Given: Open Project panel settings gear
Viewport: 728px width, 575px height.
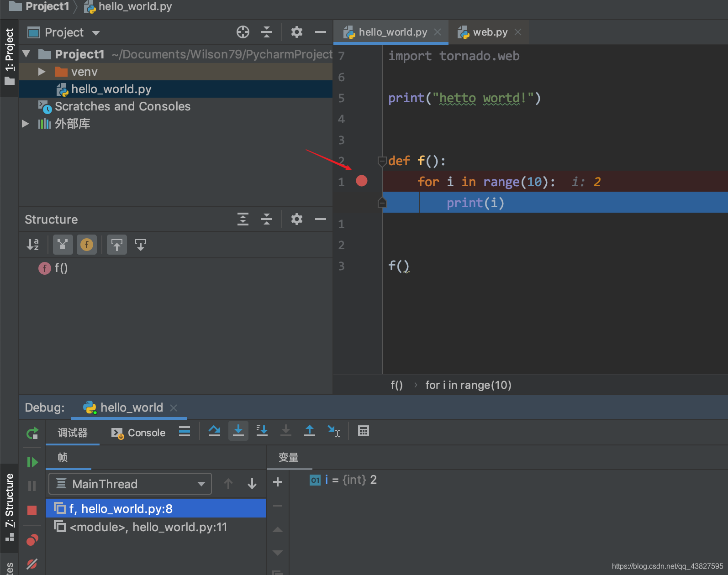Looking at the screenshot, I should 297,32.
